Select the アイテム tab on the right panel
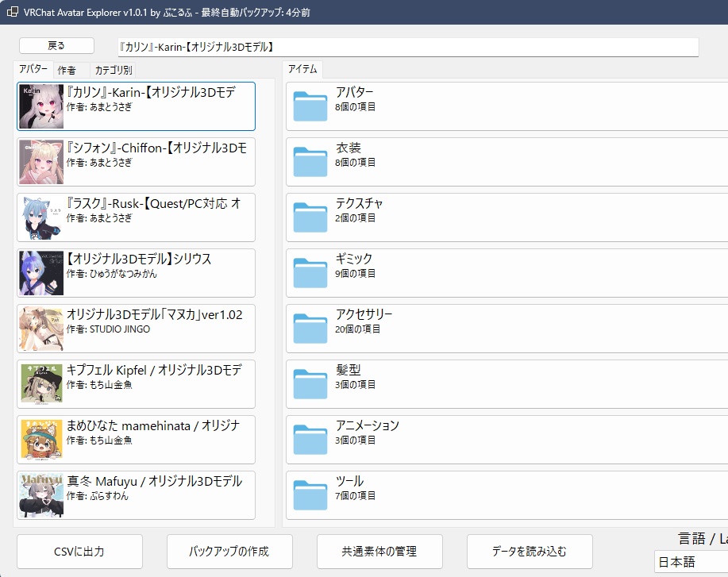 304,69
